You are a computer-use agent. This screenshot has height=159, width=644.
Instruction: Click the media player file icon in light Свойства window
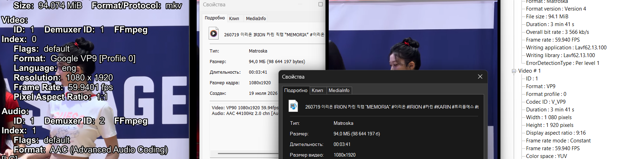pos(214,33)
